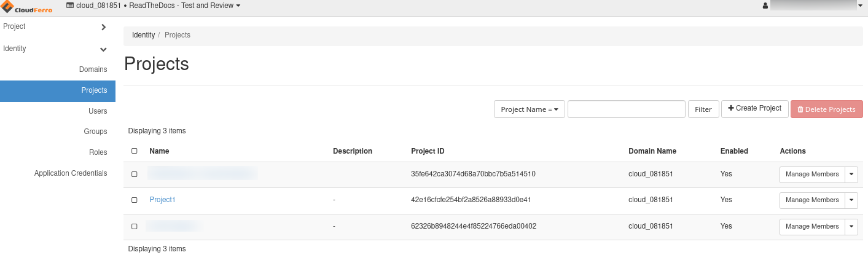868x263 pixels.
Task: Click the user account icon
Action: tap(765, 6)
